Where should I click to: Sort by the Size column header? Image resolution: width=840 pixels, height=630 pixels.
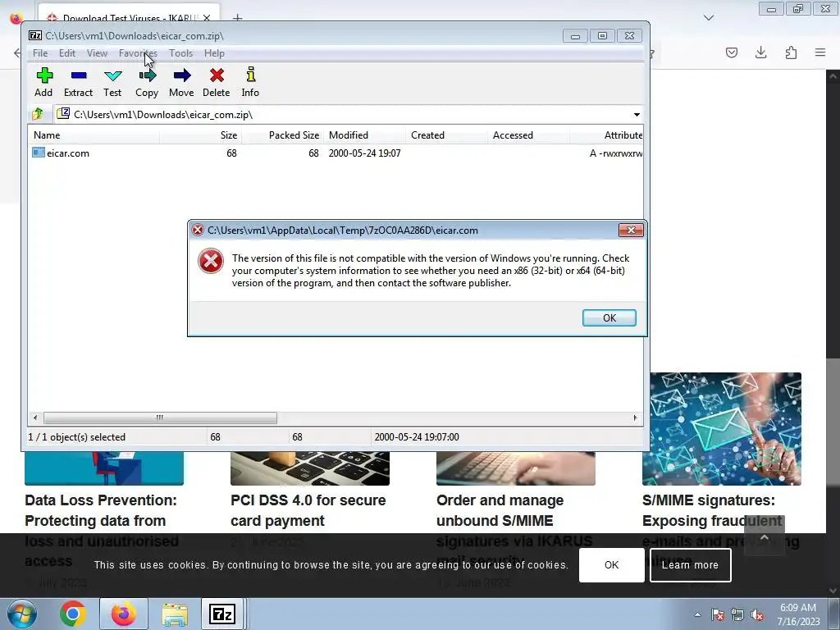pyautogui.click(x=200, y=135)
